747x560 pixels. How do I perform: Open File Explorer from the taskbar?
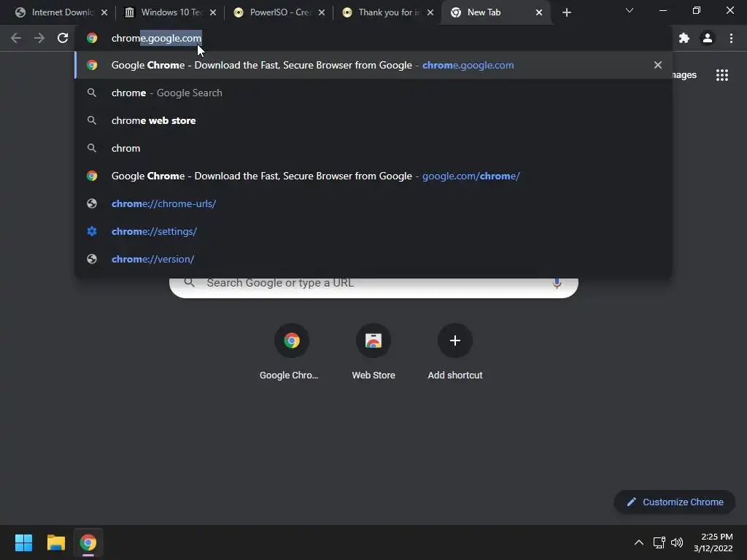point(55,542)
